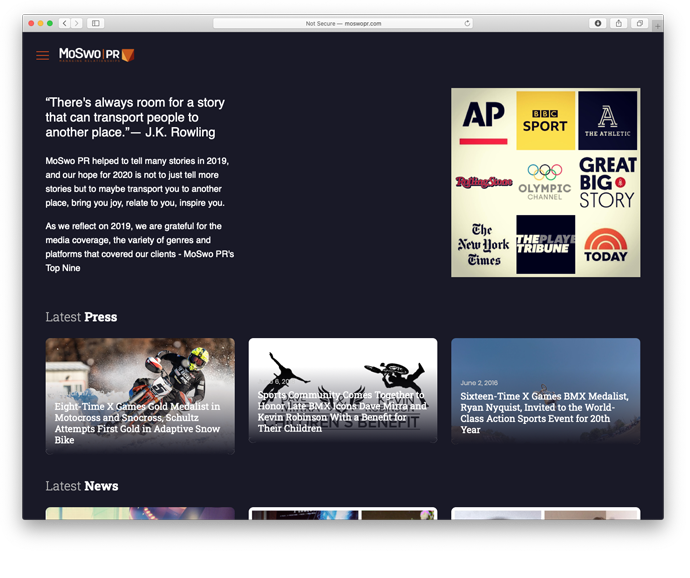Click the Latest News heading

[x=82, y=486]
